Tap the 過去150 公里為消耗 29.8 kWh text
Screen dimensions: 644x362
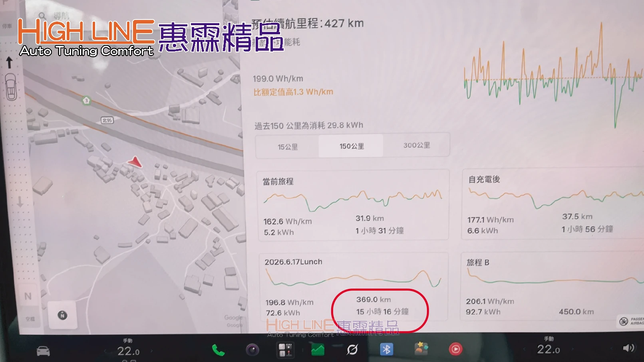(x=309, y=126)
